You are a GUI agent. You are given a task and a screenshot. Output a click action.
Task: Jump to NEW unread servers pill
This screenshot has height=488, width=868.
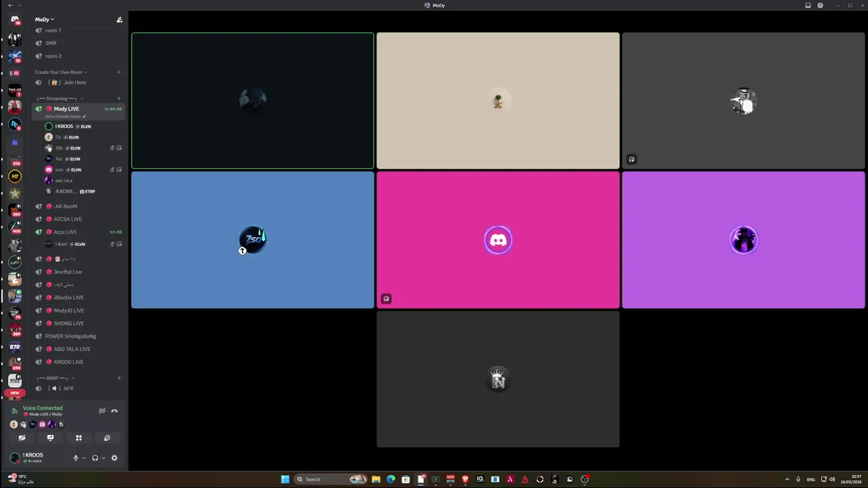click(15, 393)
